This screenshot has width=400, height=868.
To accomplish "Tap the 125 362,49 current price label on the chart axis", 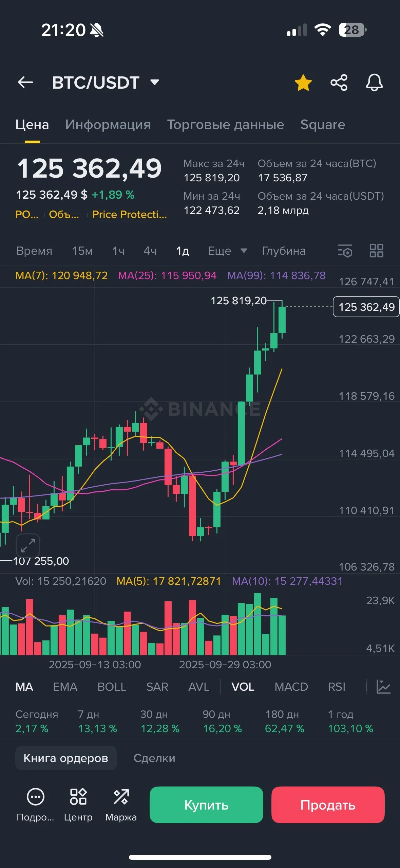I will (x=366, y=307).
